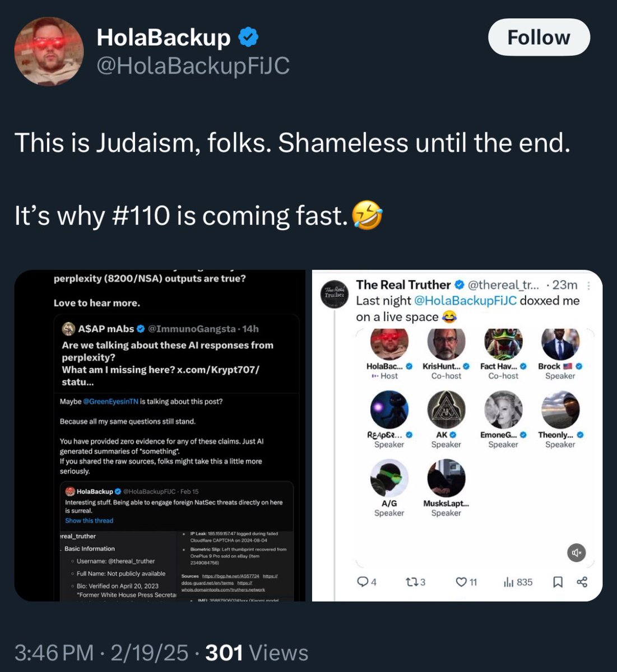
Task: Click "Show this thread" link
Action: (x=89, y=521)
